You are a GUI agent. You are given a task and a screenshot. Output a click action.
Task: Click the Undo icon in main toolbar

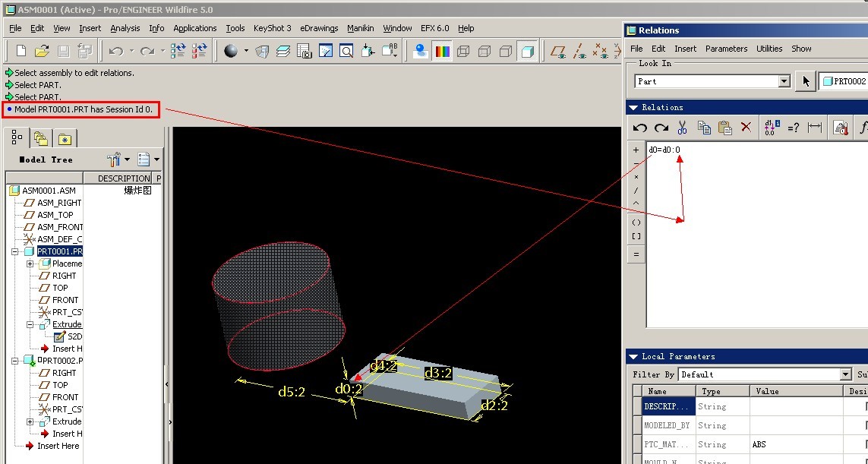(115, 52)
